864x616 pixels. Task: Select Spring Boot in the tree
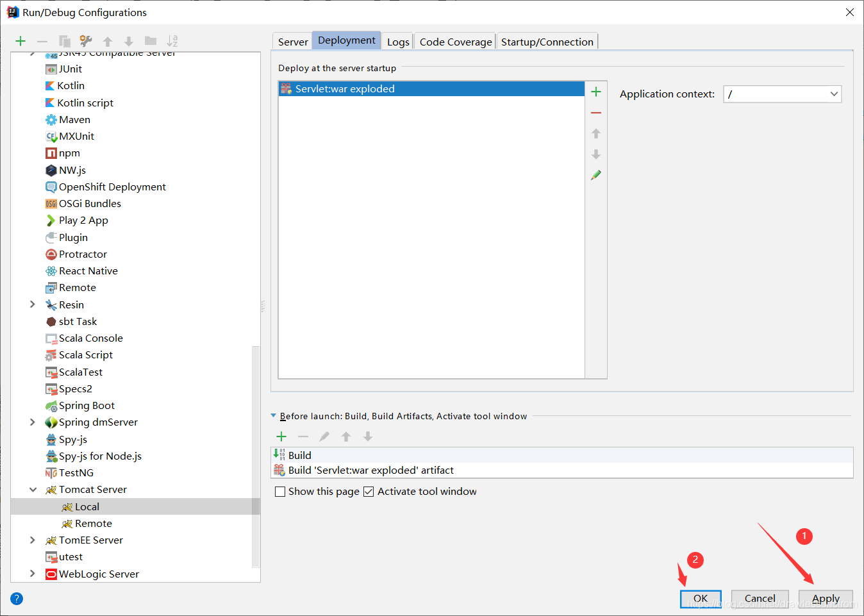(x=87, y=405)
